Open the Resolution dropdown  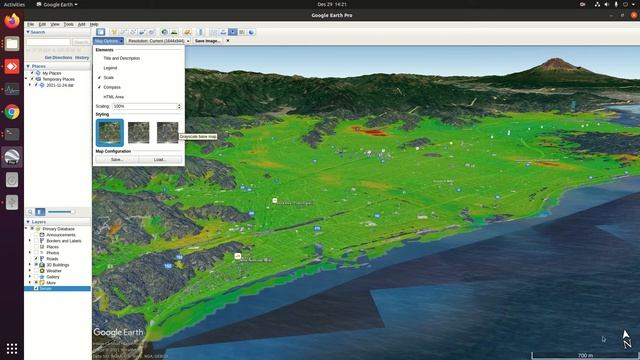[158, 41]
